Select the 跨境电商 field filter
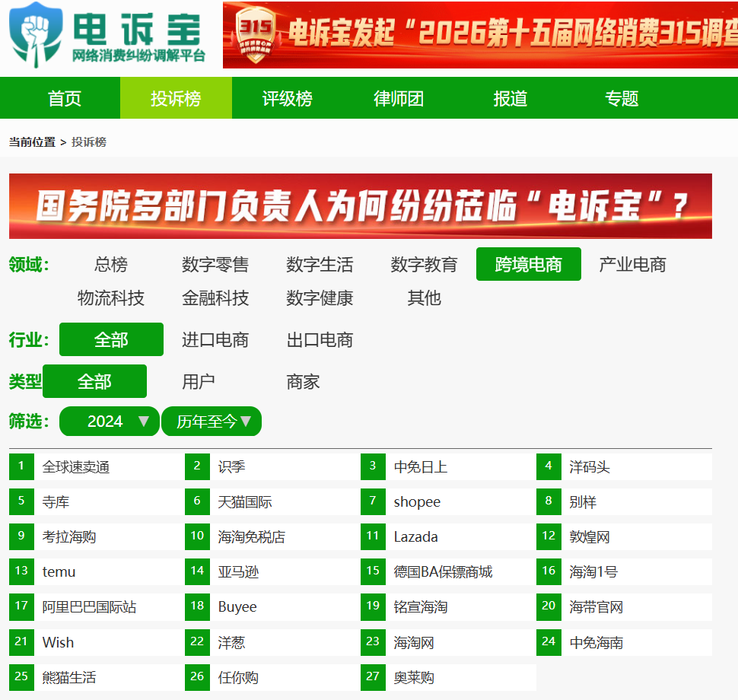 [x=529, y=264]
